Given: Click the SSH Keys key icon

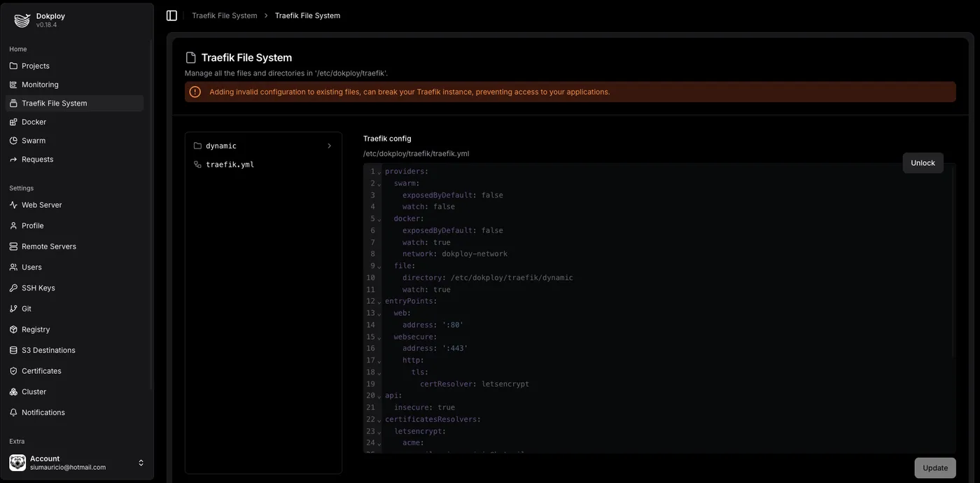Looking at the screenshot, I should [x=13, y=288].
